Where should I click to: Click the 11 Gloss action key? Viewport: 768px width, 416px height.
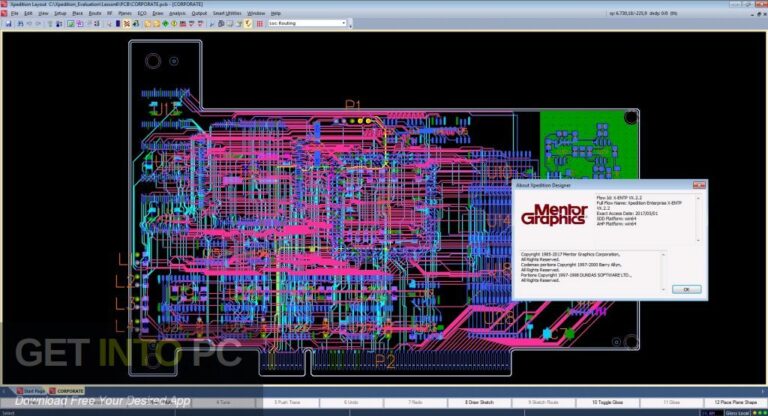pos(672,402)
